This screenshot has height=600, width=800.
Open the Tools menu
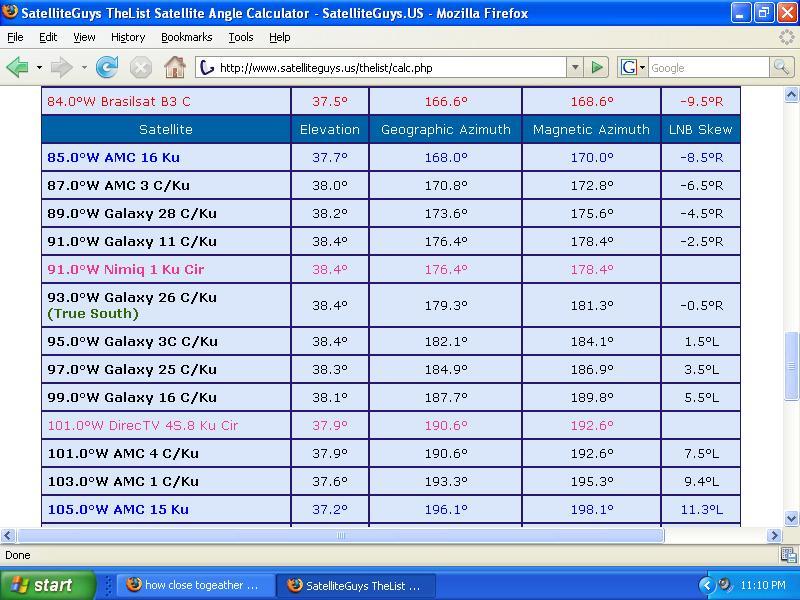(241, 37)
